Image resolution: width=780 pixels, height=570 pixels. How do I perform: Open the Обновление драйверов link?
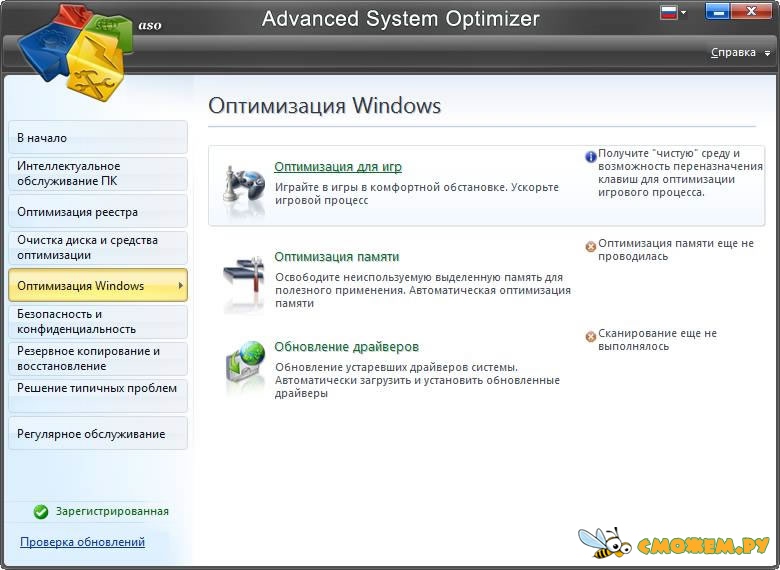(x=347, y=347)
